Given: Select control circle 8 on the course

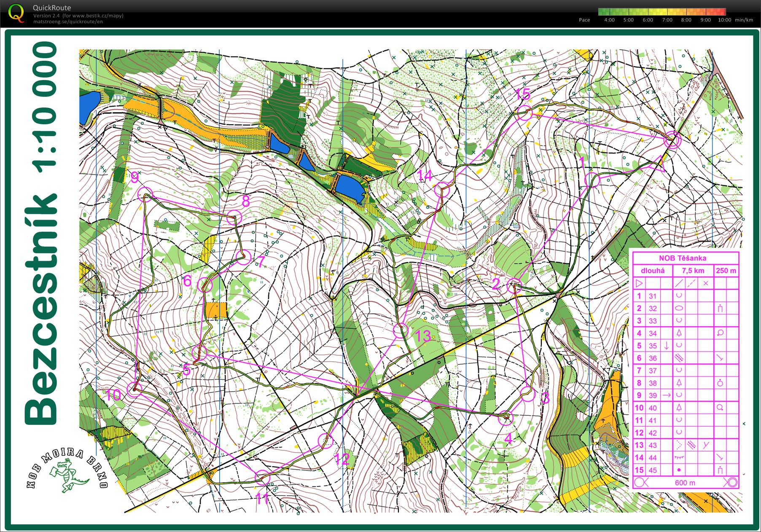Looking at the screenshot, I should tap(234, 218).
